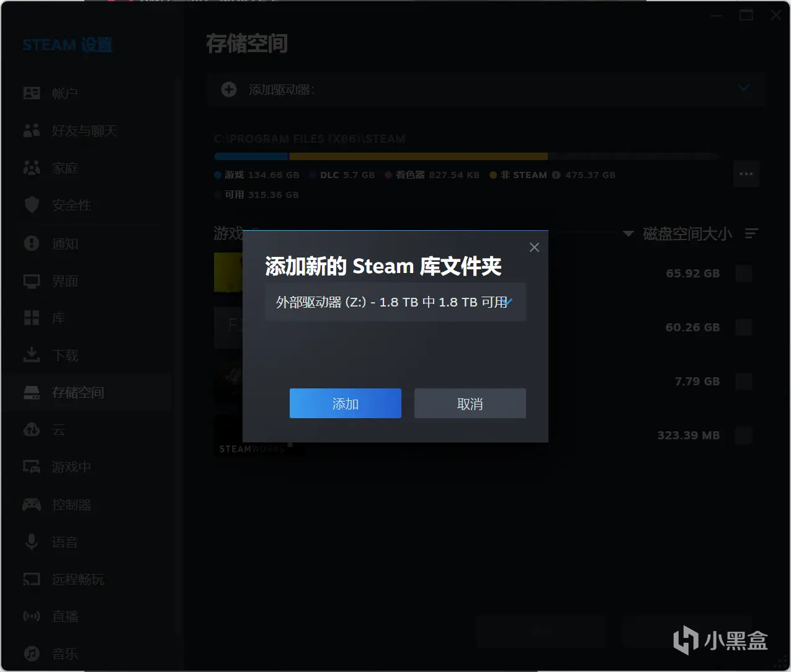Select the 下载 settings entry
Viewport: 791px width, 672px height.
[x=87, y=355]
